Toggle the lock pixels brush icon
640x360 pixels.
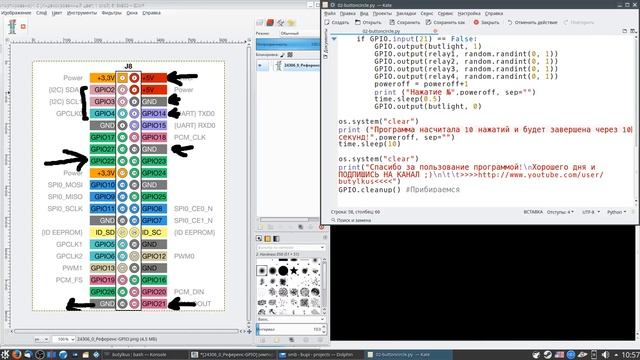tap(282, 55)
